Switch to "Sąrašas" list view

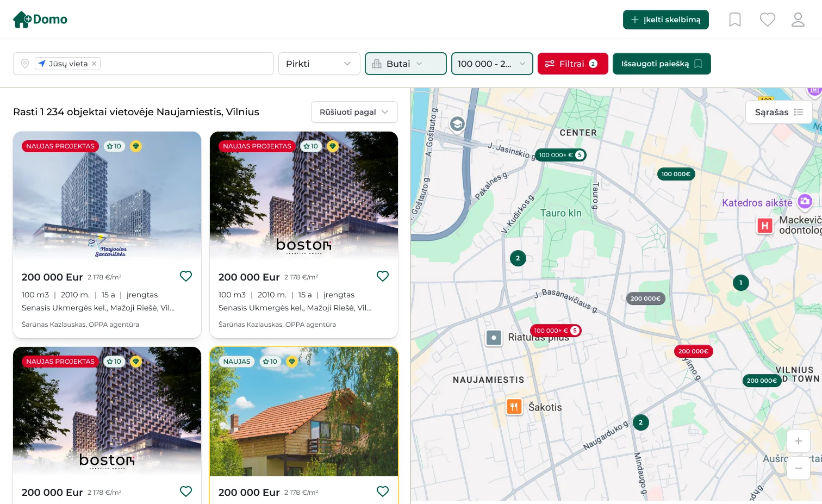(x=779, y=112)
